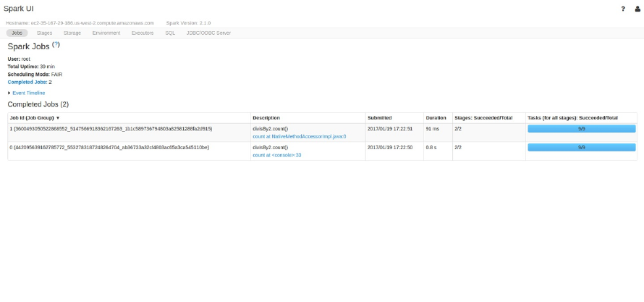Click the Description column header
Screen dimensions: 644x302
266,117
